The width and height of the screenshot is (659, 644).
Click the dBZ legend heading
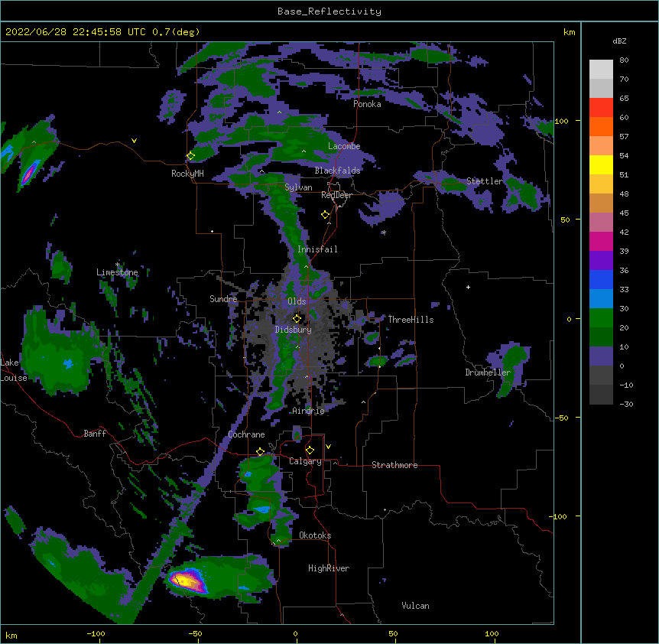619,41
